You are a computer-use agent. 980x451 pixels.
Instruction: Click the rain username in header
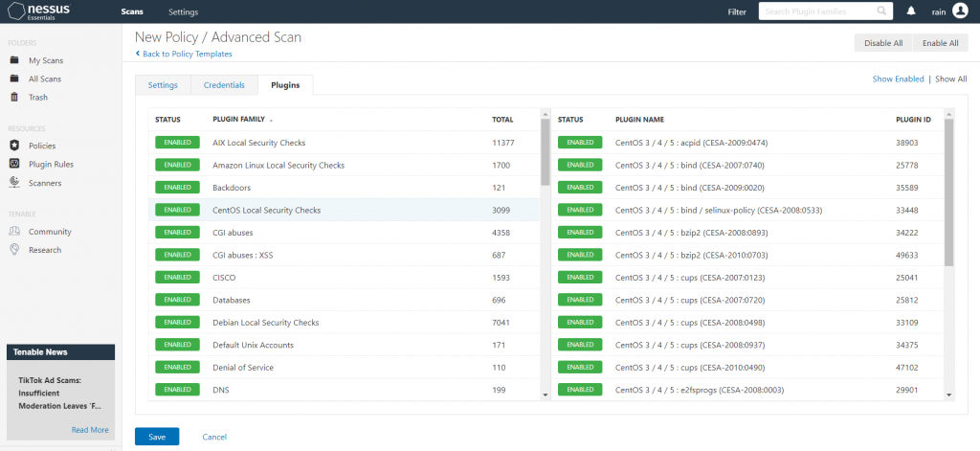click(939, 11)
